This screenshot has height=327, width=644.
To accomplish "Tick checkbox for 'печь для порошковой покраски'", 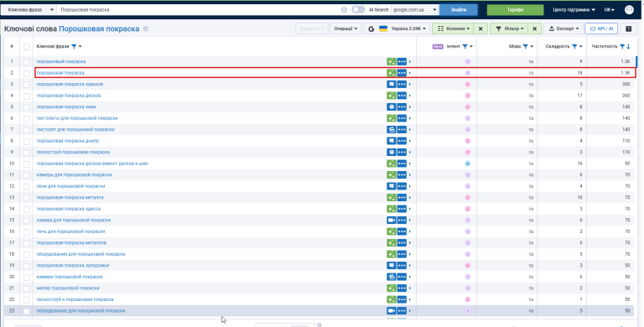I will coord(26,232).
